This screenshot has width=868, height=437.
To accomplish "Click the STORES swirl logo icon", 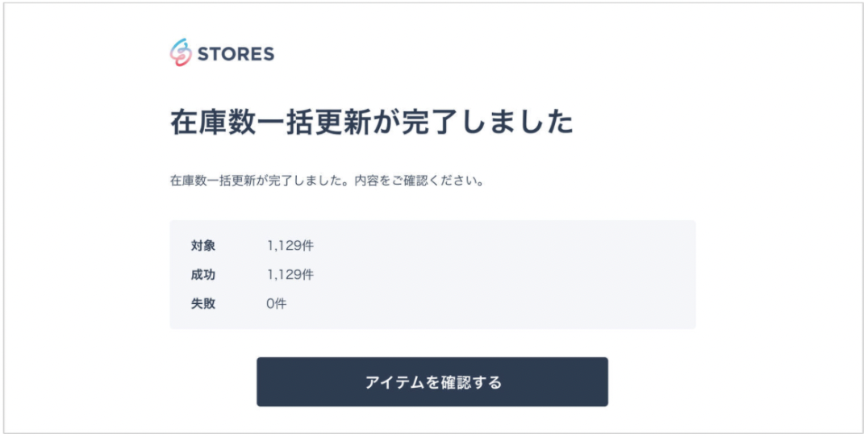I will (181, 52).
